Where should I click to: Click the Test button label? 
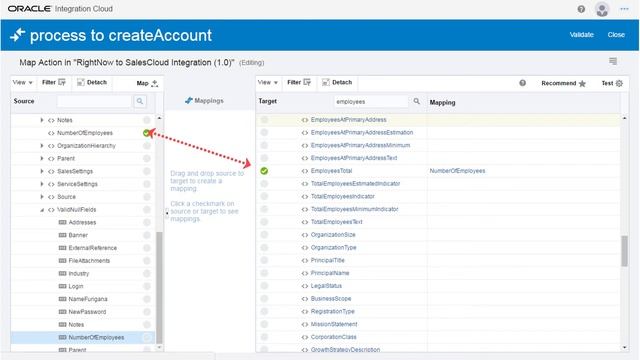[607, 83]
